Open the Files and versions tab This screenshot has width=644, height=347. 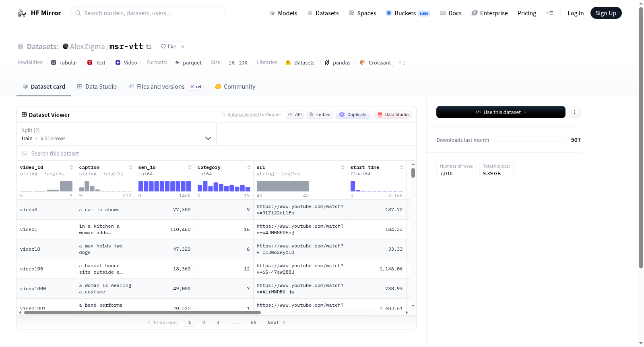click(x=166, y=87)
